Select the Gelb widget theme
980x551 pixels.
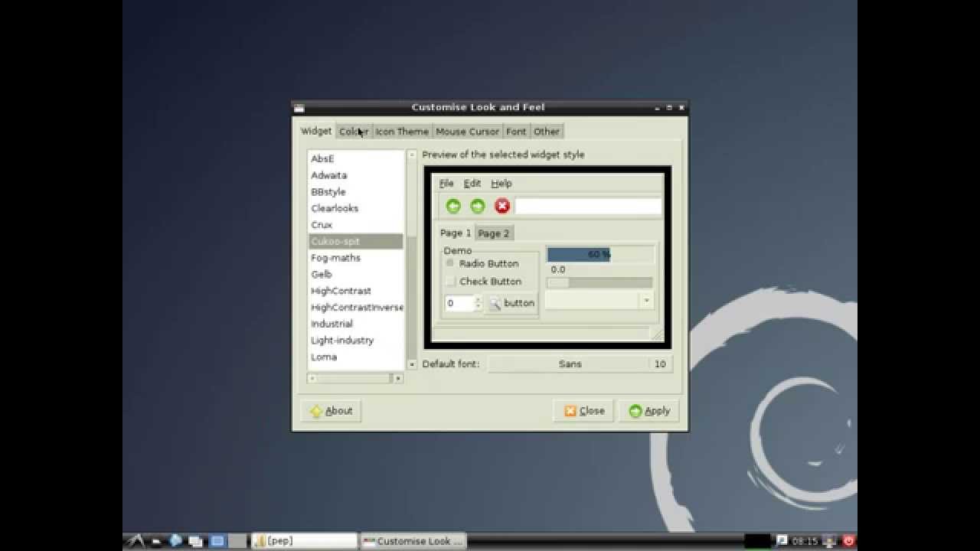point(356,274)
